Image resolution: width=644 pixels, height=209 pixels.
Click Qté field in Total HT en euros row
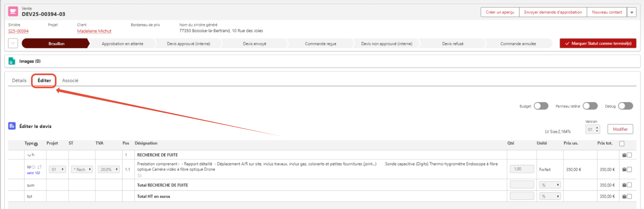coord(522,196)
